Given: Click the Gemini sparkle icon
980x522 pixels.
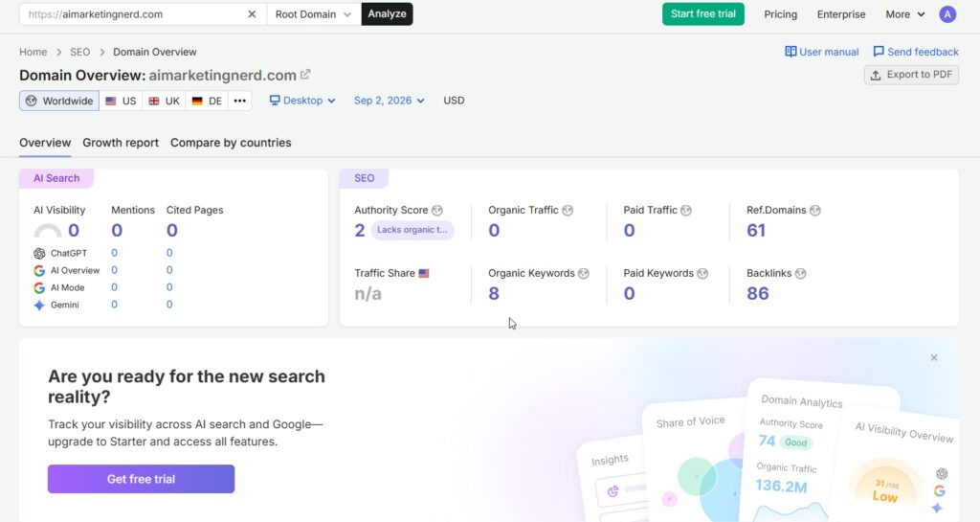Looking at the screenshot, I should point(39,306).
